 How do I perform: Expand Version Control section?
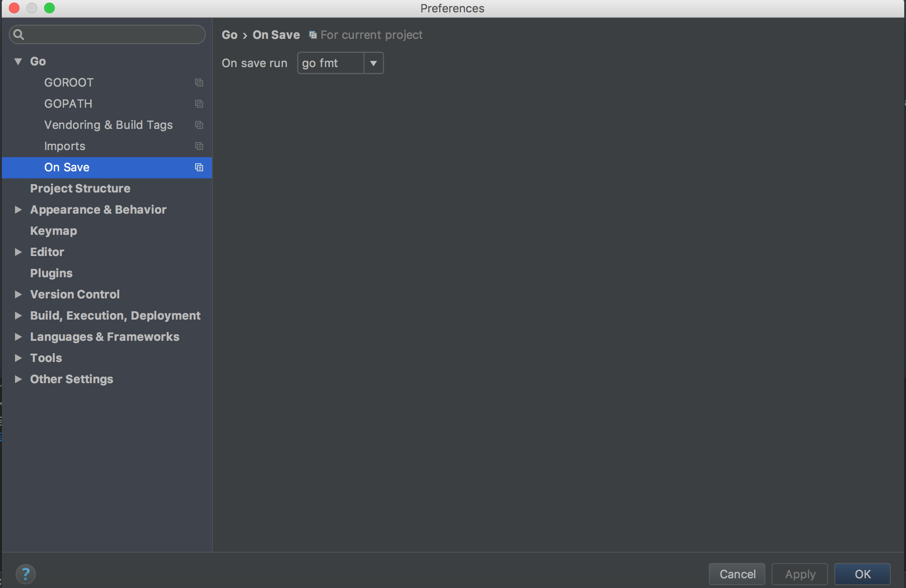(x=18, y=294)
